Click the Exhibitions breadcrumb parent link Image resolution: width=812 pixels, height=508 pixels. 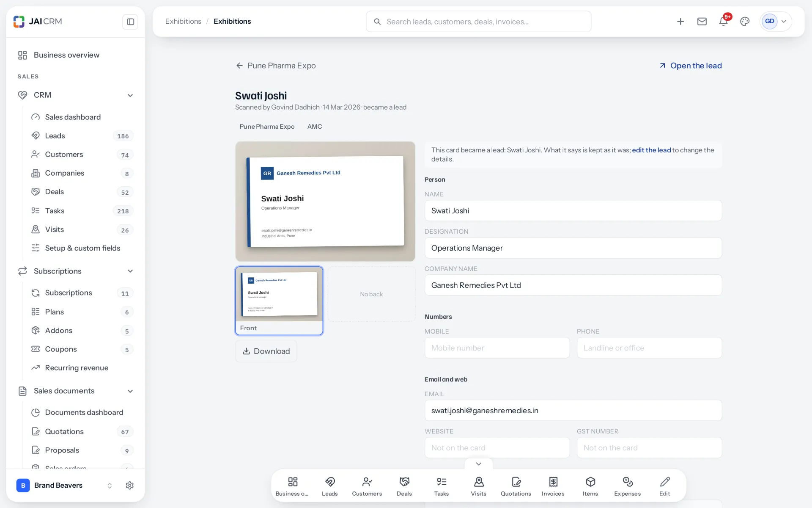183,21
